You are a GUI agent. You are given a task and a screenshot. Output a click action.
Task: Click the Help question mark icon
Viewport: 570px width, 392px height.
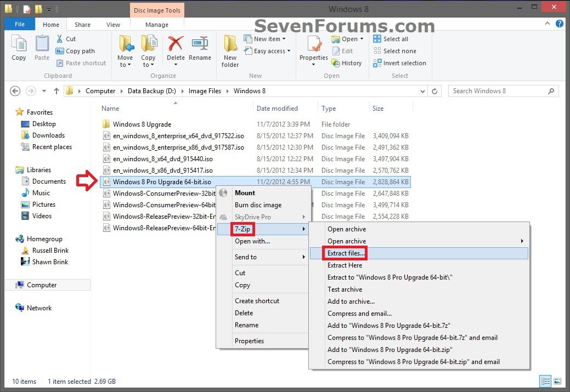click(x=560, y=24)
